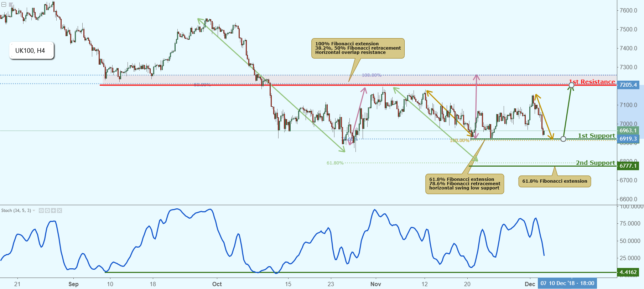Select the 7205.4 resistance price tag

point(628,85)
